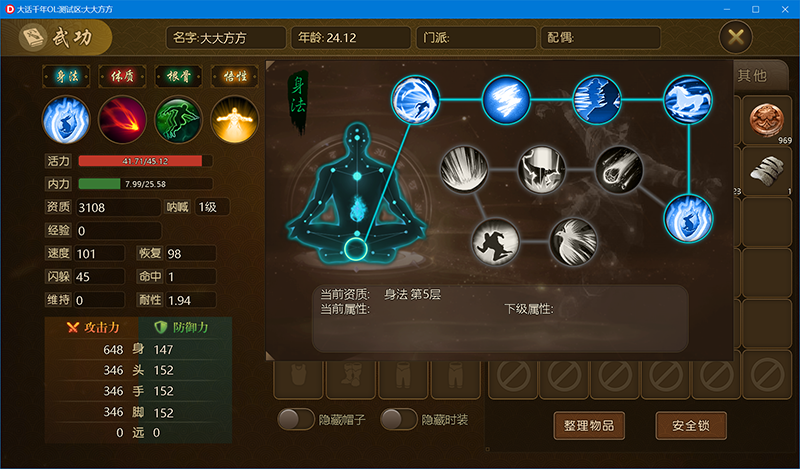The image size is (800, 469).
Task: Click the red fire slash skill icon
Action: 122,120
